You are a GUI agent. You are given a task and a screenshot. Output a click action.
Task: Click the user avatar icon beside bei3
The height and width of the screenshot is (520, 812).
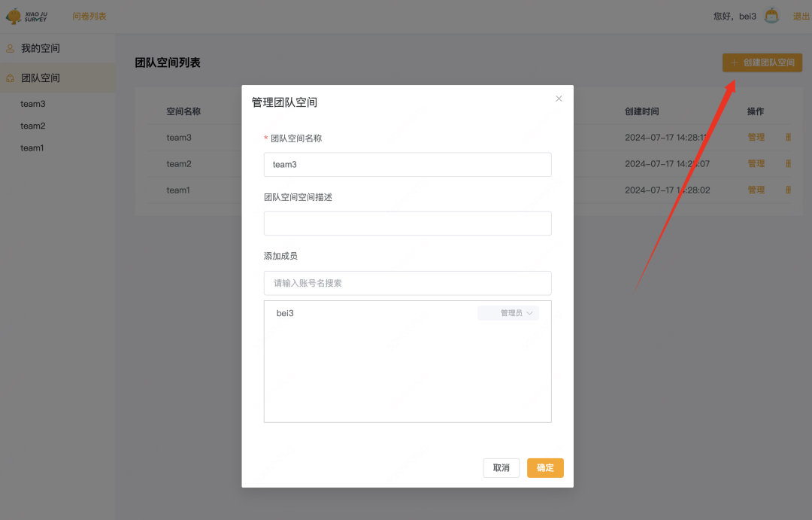click(x=771, y=16)
